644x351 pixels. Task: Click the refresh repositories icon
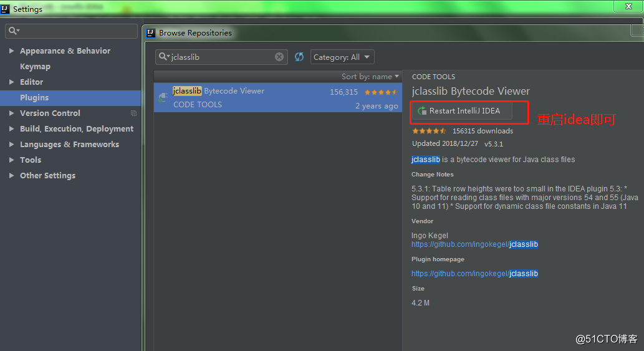coord(299,57)
